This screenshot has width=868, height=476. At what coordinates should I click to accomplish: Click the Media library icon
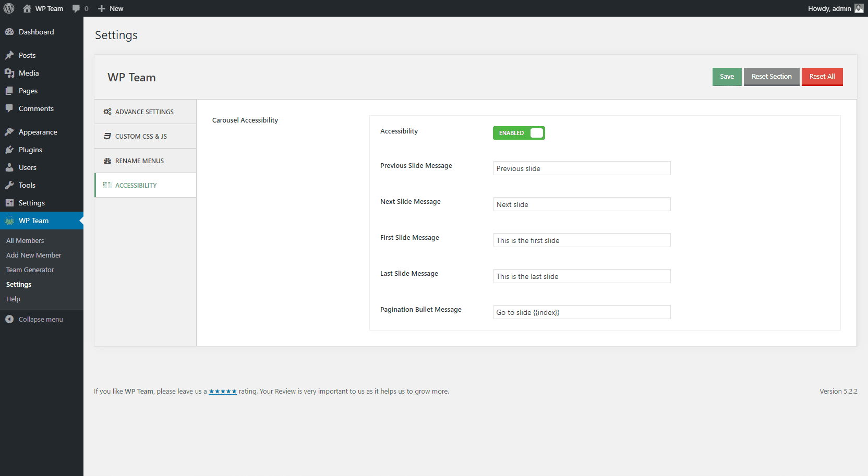(x=9, y=73)
